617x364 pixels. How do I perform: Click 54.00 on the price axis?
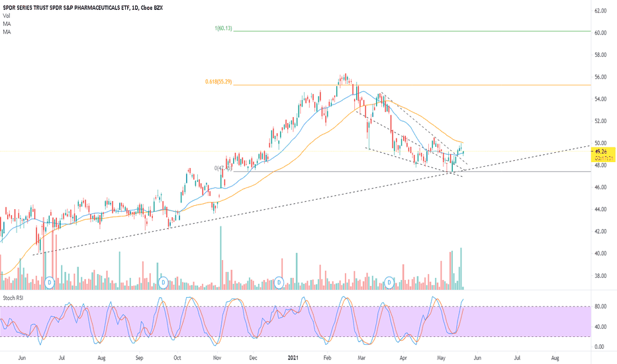pyautogui.click(x=600, y=99)
